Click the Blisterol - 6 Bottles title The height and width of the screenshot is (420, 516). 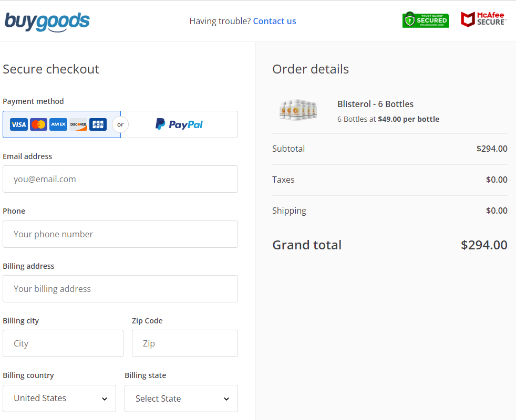pyautogui.click(x=375, y=104)
